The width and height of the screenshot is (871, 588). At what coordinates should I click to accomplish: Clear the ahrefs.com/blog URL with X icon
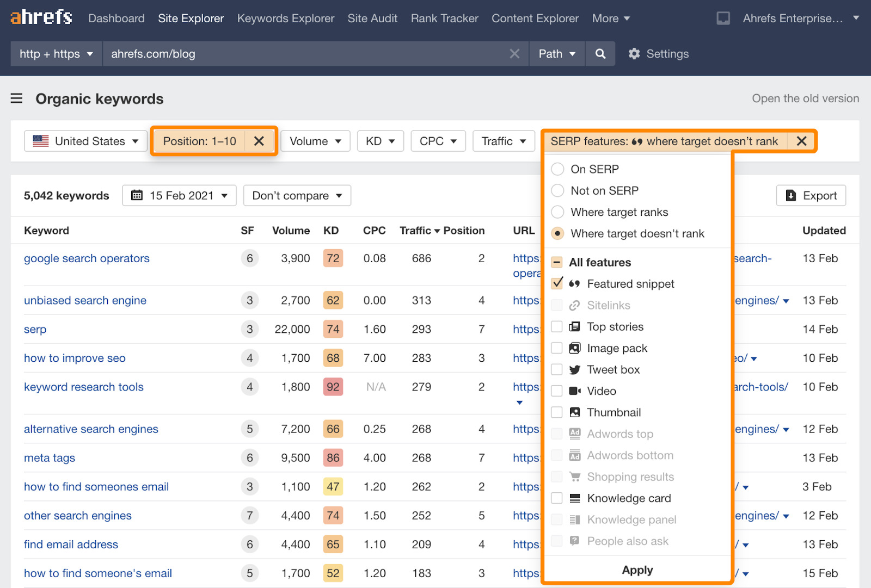tap(514, 54)
